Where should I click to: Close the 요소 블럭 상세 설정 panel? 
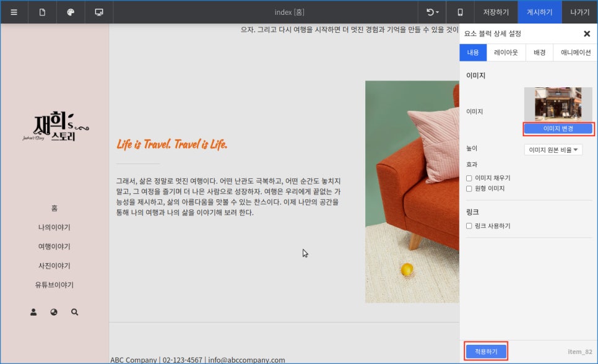587,33
